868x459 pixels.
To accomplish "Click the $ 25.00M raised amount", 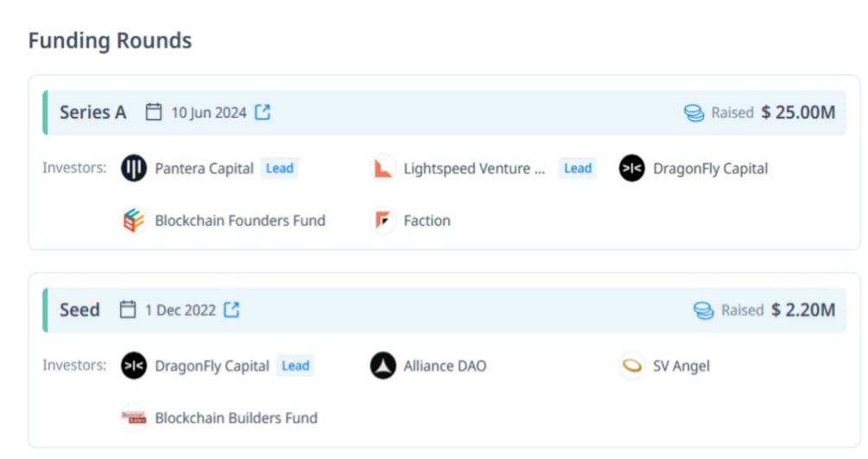I will (x=798, y=112).
